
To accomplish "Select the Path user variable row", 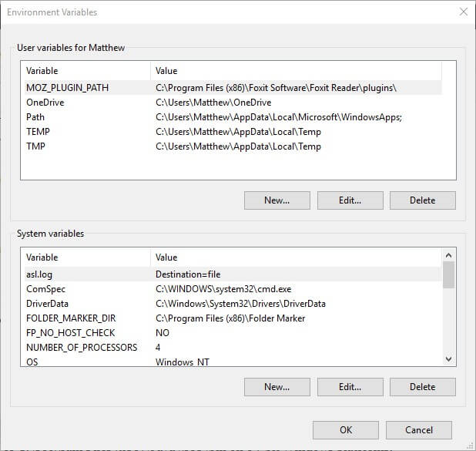I will 233,117.
